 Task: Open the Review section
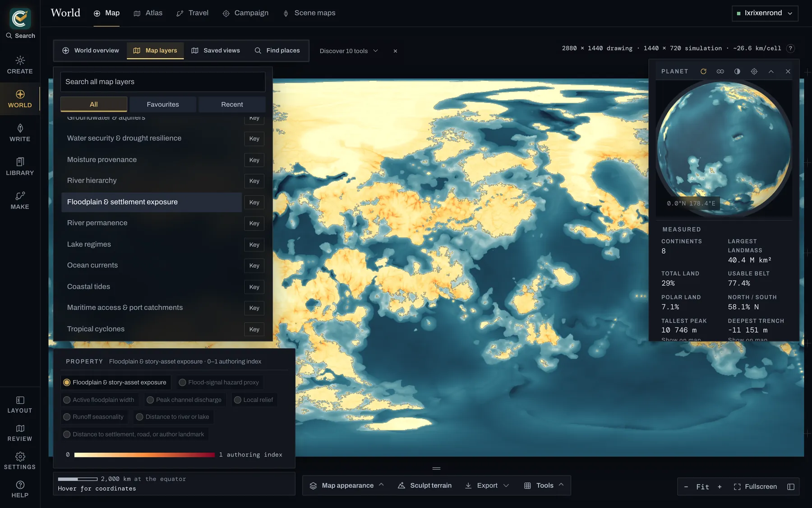tap(20, 433)
